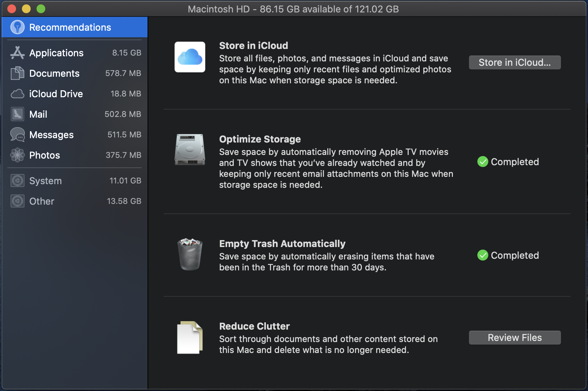This screenshot has width=588, height=391.
Task: Click the System gear icon
Action: pos(17,181)
